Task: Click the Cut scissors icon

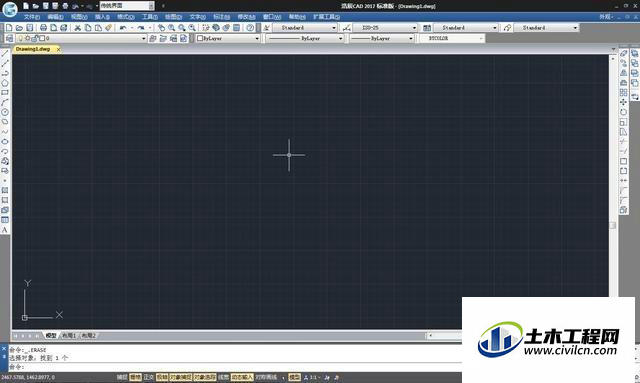Action: tap(78, 28)
